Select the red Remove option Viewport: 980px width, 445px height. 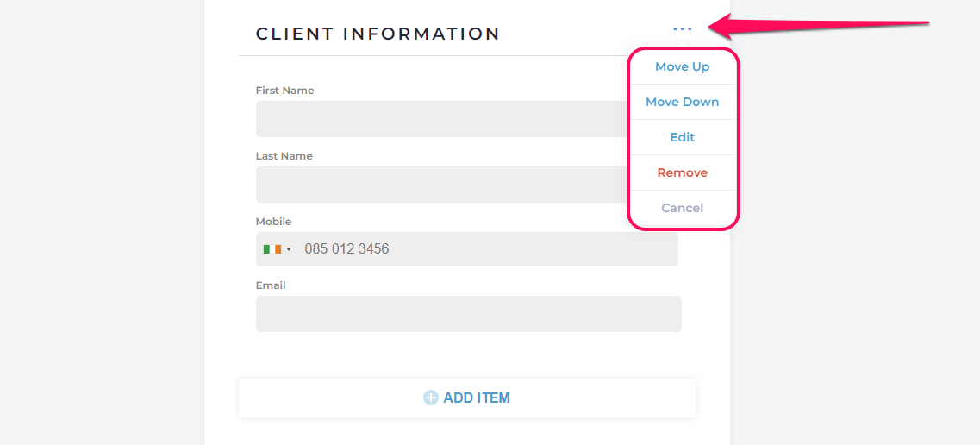point(682,172)
